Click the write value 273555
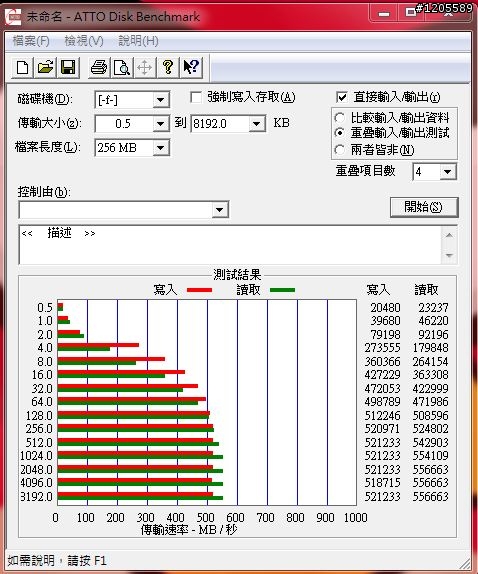Viewport: 478px width, 574px height. point(382,347)
